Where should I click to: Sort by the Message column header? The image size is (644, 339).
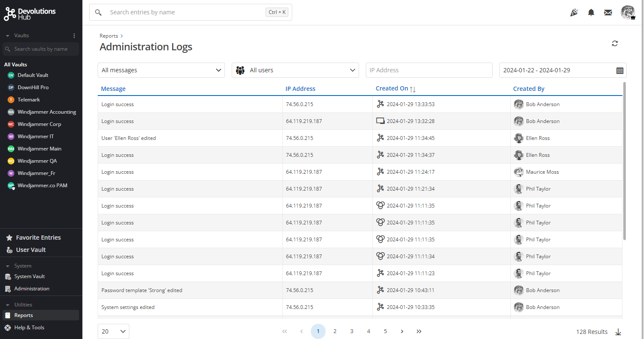(113, 89)
